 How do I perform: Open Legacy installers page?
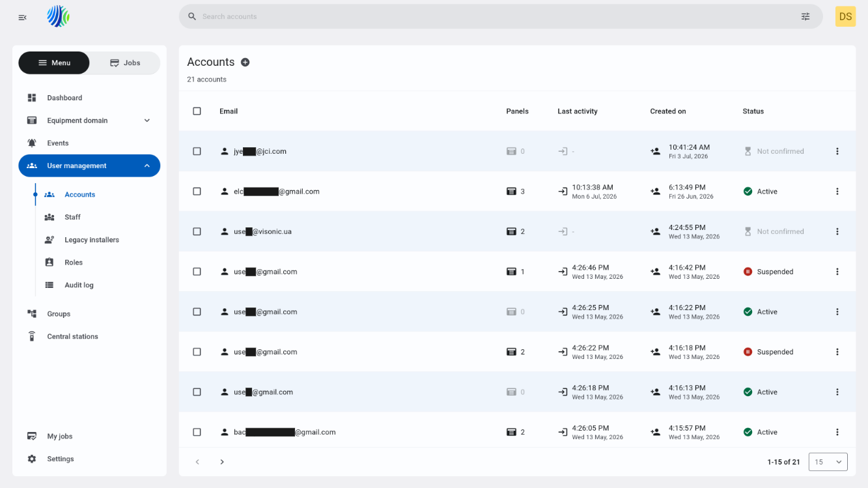pyautogui.click(x=91, y=240)
